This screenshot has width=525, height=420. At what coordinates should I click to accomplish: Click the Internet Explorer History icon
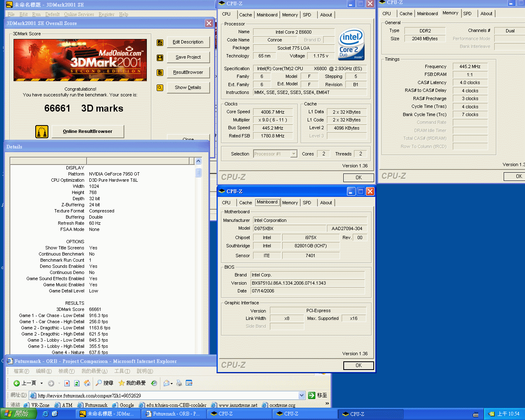pyautogui.click(x=154, y=383)
